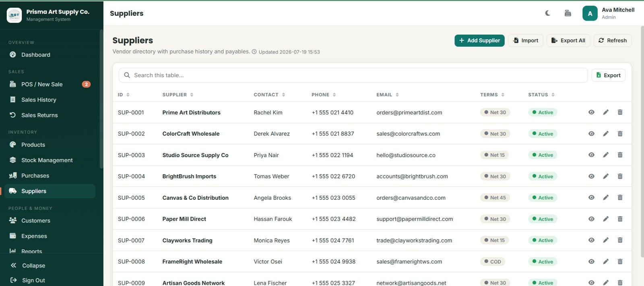Edit the BrightBrush Imports supplier
The width and height of the screenshot is (644, 286).
606,176
